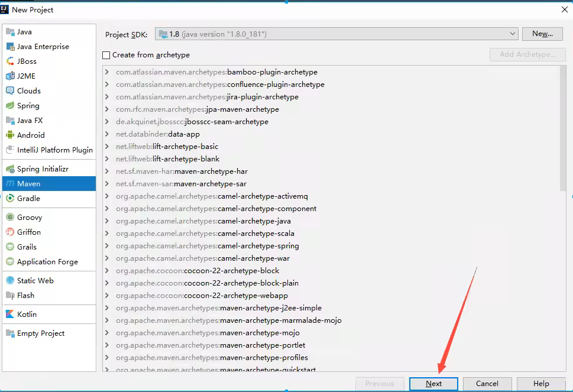This screenshot has height=392, width=573.
Task: Click the Flash icon
Action: point(10,295)
